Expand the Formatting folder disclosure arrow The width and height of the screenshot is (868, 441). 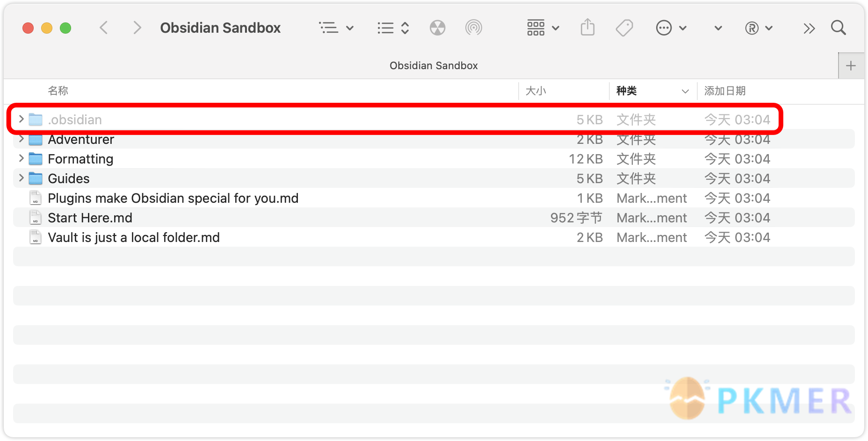[x=21, y=158]
